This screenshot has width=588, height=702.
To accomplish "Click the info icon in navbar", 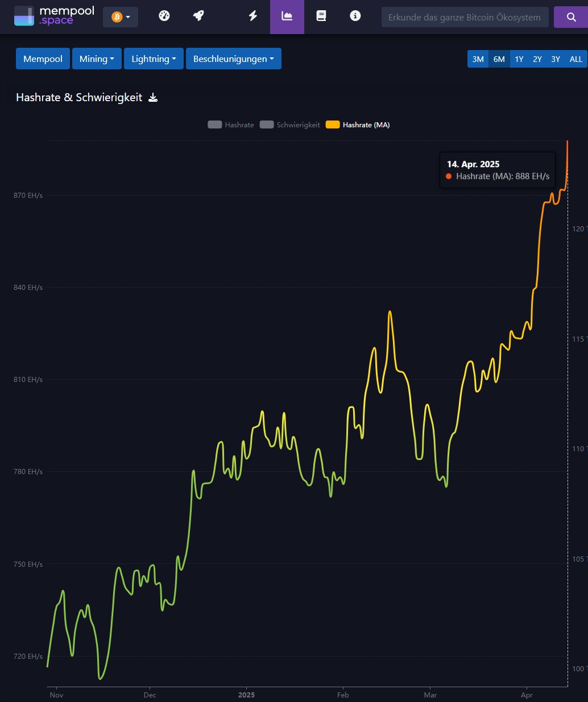I will pyautogui.click(x=355, y=16).
